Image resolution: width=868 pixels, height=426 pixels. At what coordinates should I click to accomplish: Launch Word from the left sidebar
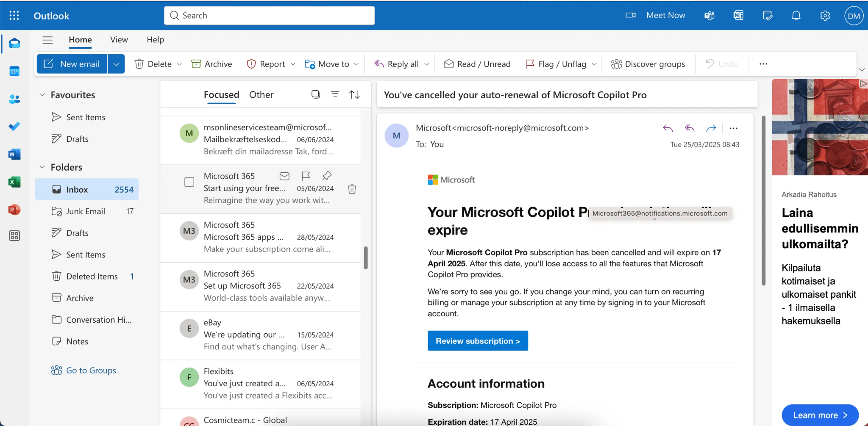pos(14,154)
